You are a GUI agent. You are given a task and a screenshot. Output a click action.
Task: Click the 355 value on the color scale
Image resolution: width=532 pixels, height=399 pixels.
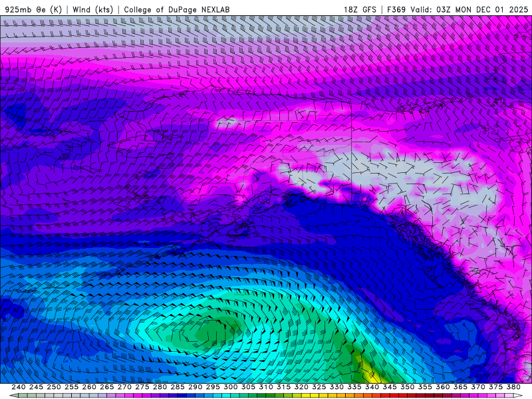[x=425, y=387]
